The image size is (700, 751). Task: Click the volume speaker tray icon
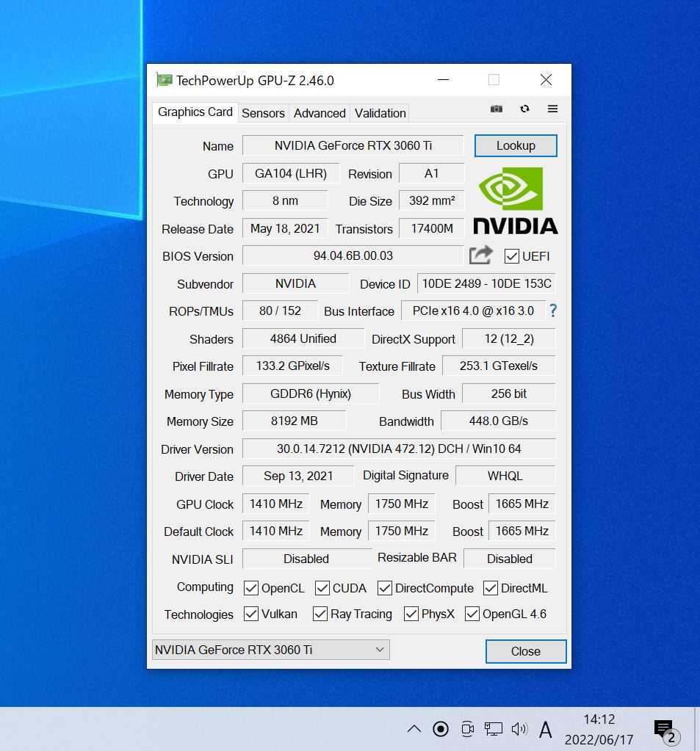click(x=519, y=729)
